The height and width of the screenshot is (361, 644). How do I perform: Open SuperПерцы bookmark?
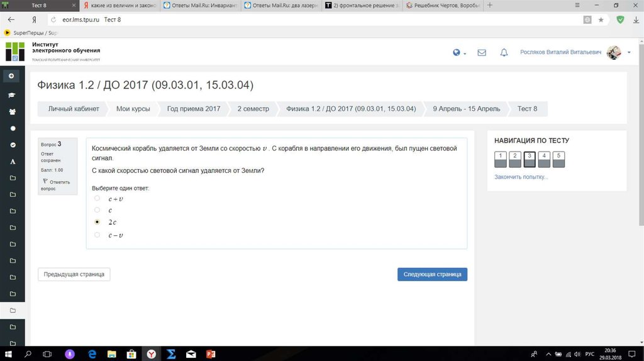point(31,33)
